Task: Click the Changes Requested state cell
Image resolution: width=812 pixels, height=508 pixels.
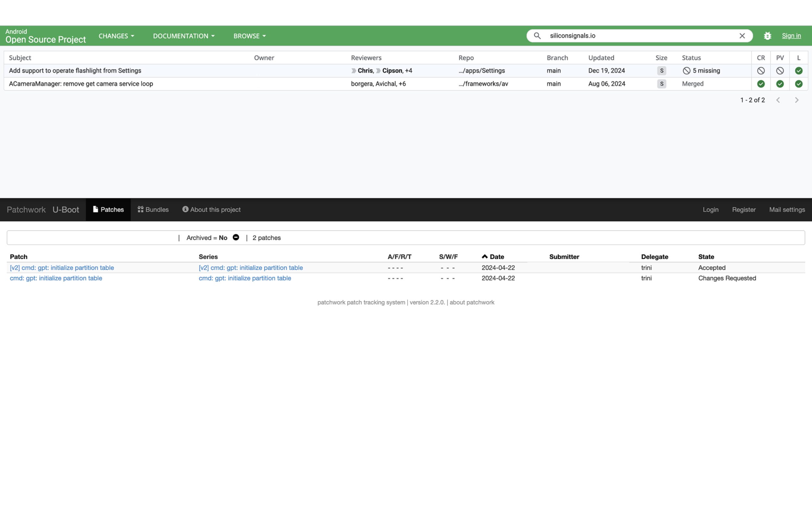Action: 727,278
